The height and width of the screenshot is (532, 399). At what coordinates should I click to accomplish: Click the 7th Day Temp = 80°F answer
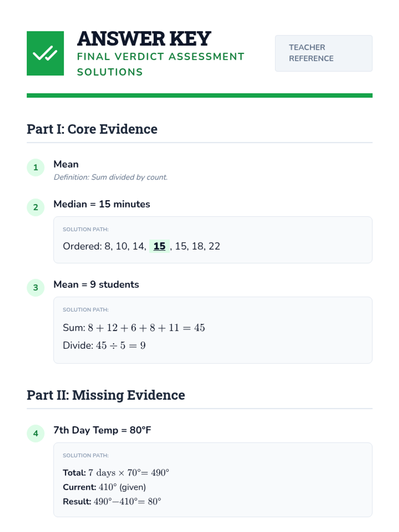(102, 430)
